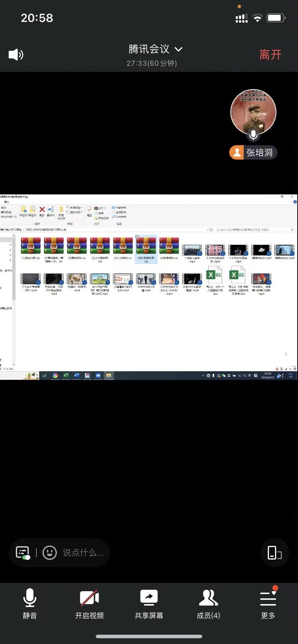Expand the 打开 dropdown in ribbon
This screenshot has width=298, height=644.
(100, 208)
